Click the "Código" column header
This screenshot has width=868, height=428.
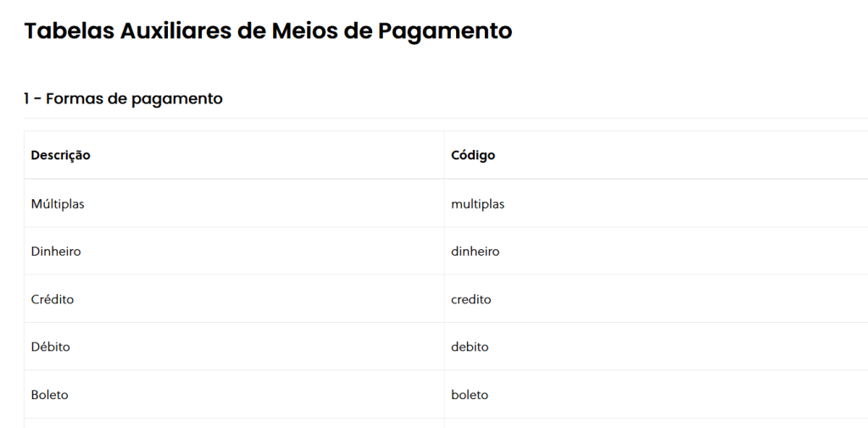pyautogui.click(x=473, y=156)
